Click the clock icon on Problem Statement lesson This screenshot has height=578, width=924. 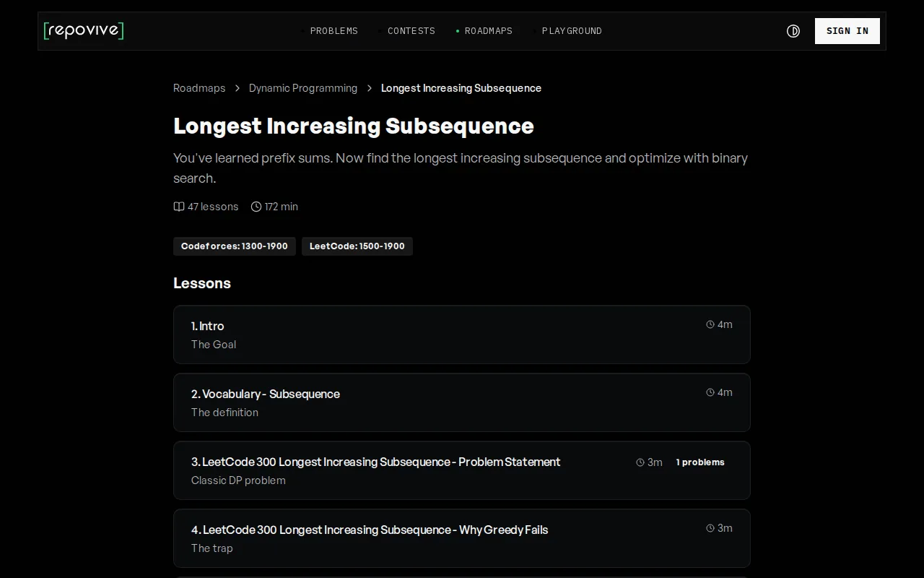[640, 462]
